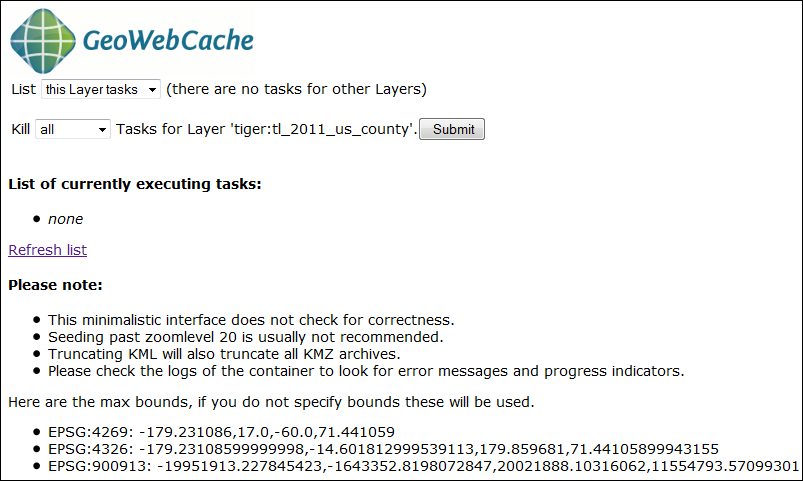
Task: Click the 'check the logs' note line
Action: pyautogui.click(x=366, y=371)
